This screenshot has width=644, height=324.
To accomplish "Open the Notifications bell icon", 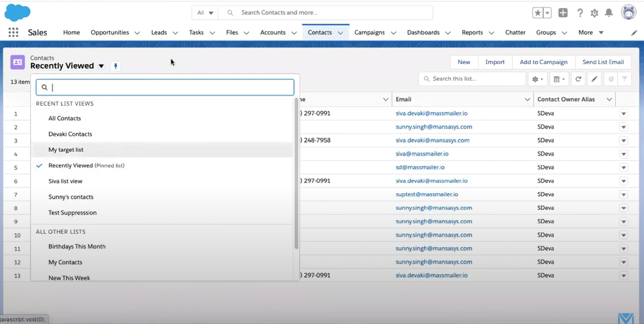I will pos(609,13).
